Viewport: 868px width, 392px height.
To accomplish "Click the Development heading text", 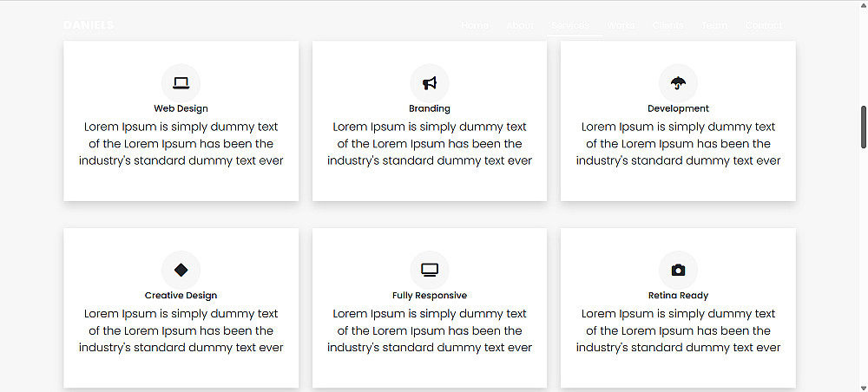I will (x=678, y=108).
